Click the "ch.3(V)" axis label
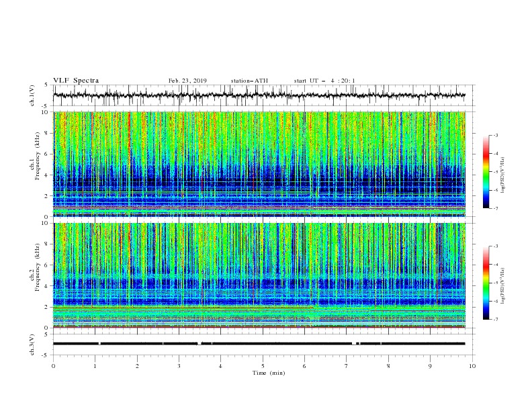This screenshot has width=532, height=411. pos(32,345)
